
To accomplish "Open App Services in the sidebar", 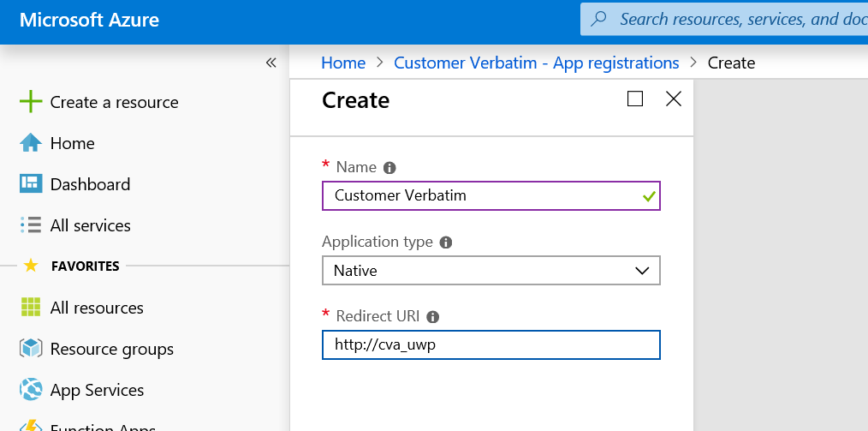I will point(97,390).
